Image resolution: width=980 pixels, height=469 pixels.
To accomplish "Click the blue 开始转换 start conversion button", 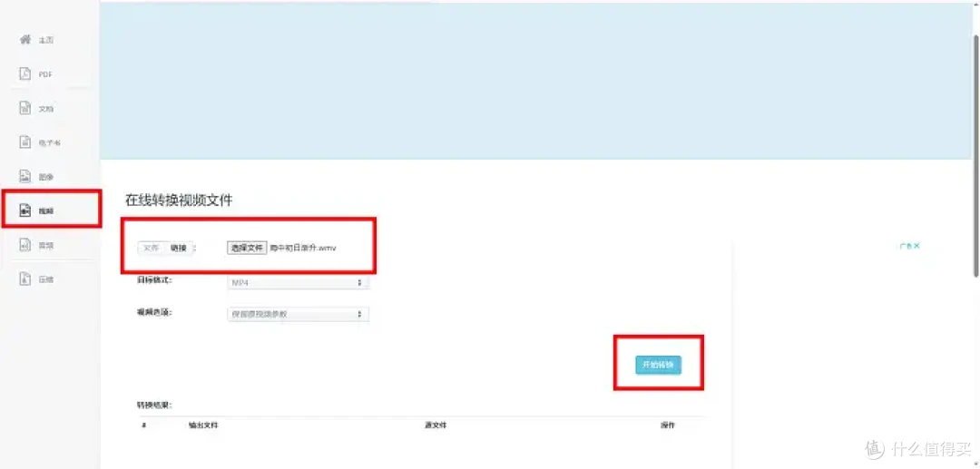I will 658,366.
